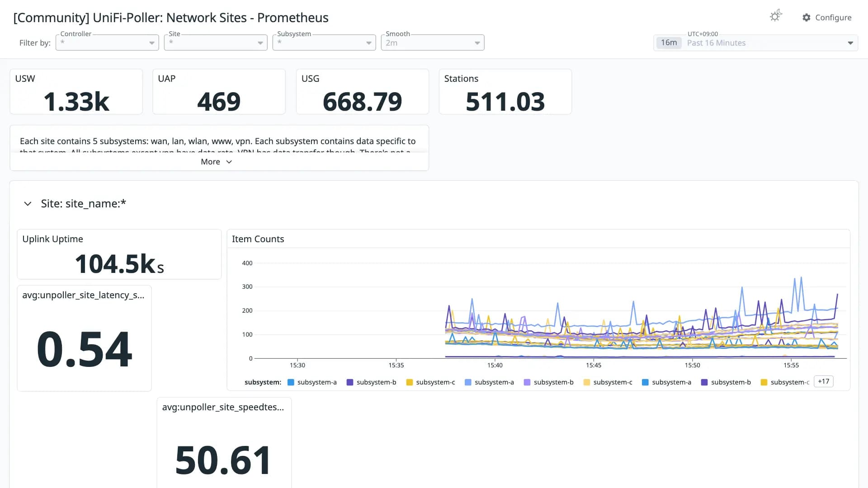868x488 pixels.
Task: Click the first blue subsystem-a legend swatch
Action: [x=291, y=382]
